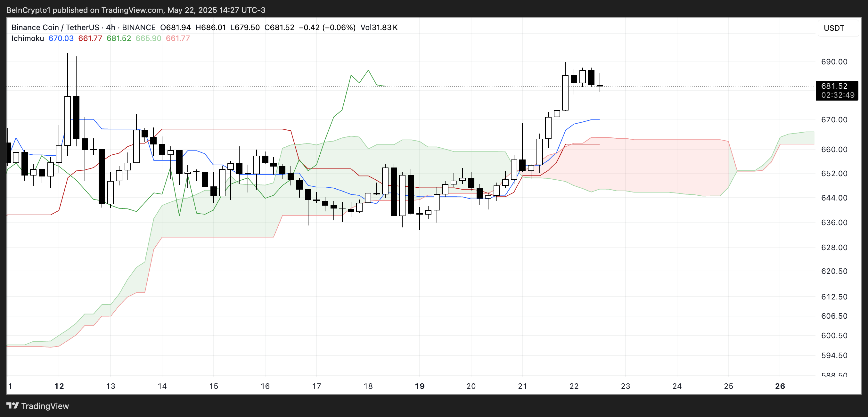The width and height of the screenshot is (868, 417).
Task: Click the bold 19 date label on the time axis
Action: pyautogui.click(x=420, y=386)
